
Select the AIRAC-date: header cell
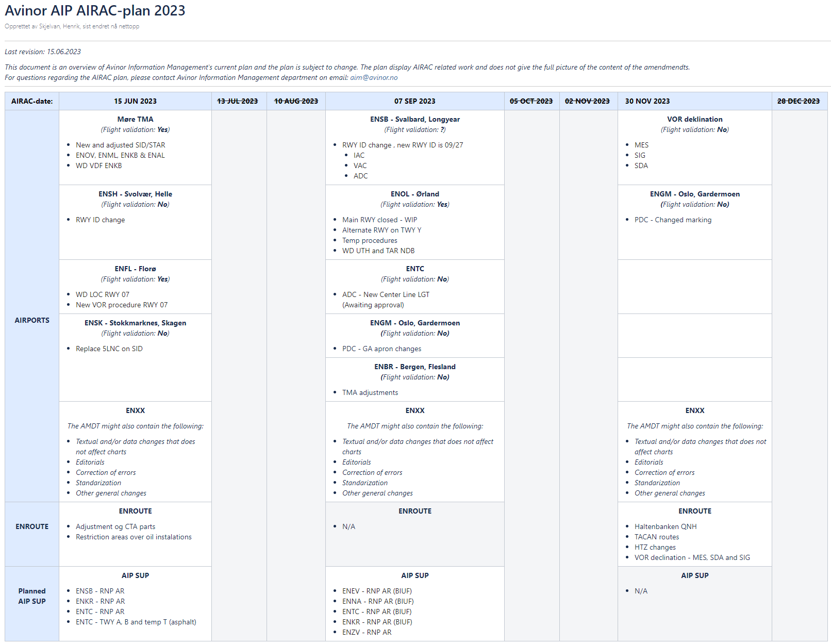coord(32,101)
